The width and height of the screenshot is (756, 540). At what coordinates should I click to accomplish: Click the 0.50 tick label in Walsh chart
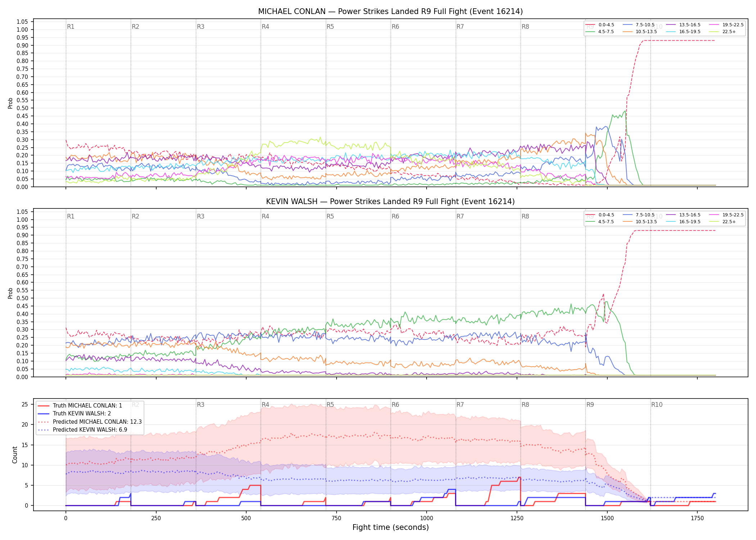tap(22, 298)
